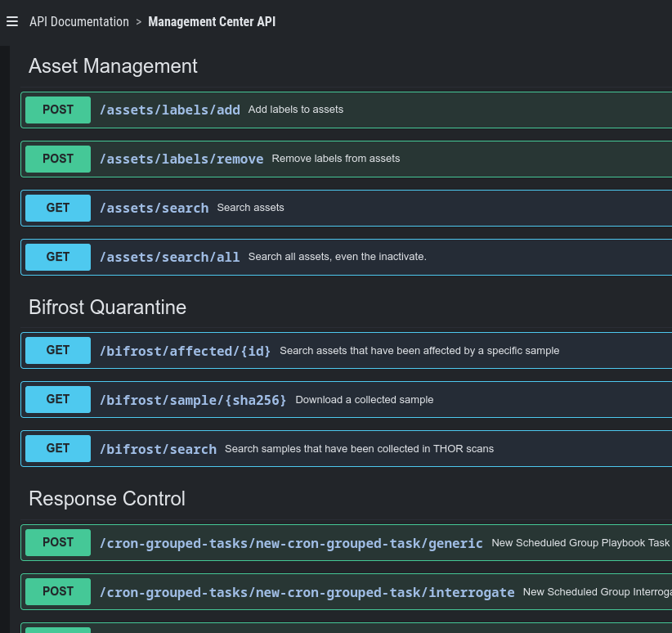Click the POST badge for /assets/labels/remove
The height and width of the screenshot is (633, 672).
[58, 159]
